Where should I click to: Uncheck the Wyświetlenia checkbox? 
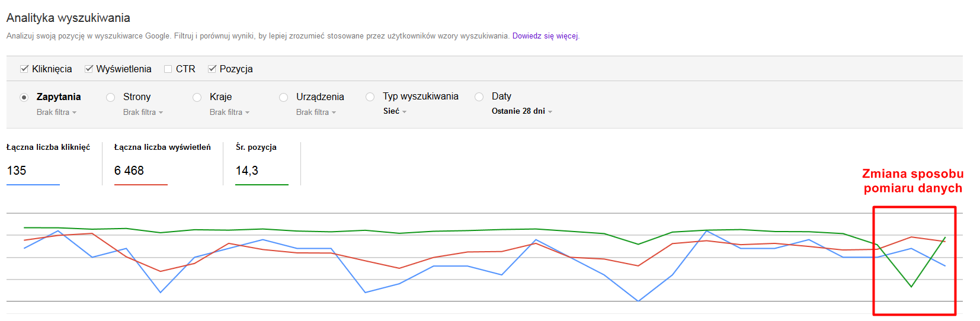coord(89,69)
